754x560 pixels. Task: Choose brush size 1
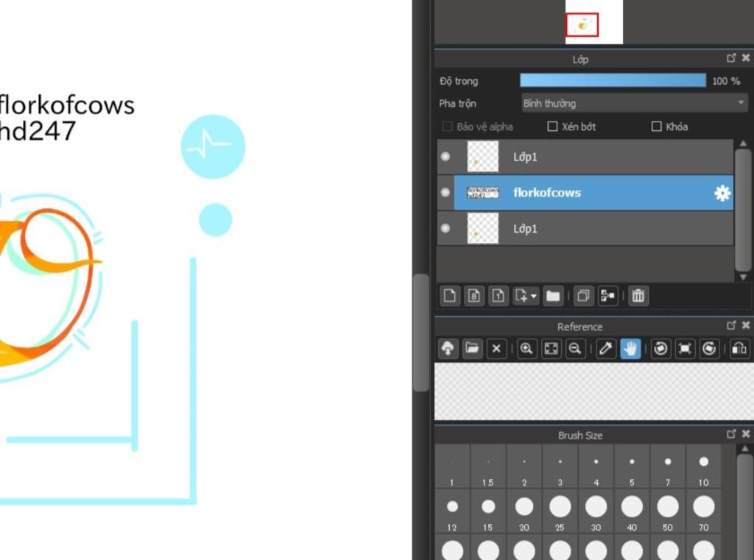coord(452,467)
